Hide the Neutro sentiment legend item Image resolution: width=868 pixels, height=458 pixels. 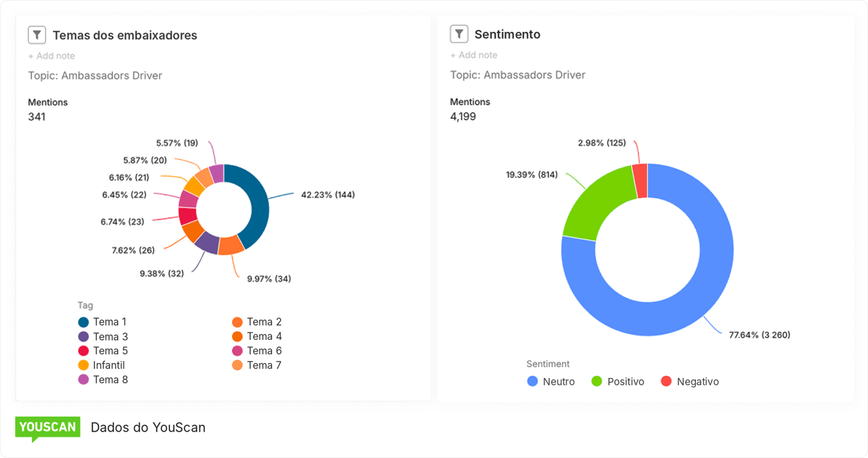(551, 381)
